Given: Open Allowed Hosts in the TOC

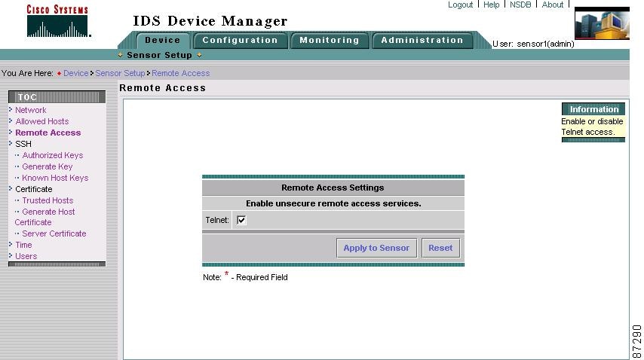Looking at the screenshot, I should (x=42, y=121).
